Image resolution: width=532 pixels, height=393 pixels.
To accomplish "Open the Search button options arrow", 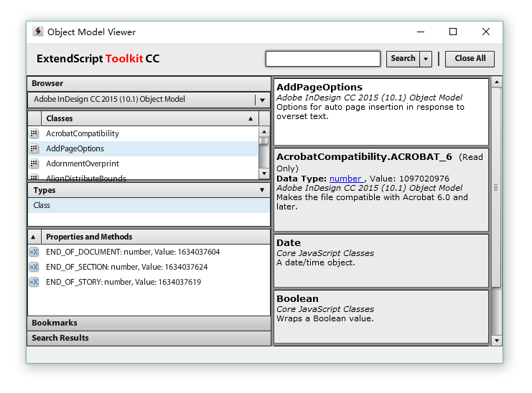I will pyautogui.click(x=426, y=59).
